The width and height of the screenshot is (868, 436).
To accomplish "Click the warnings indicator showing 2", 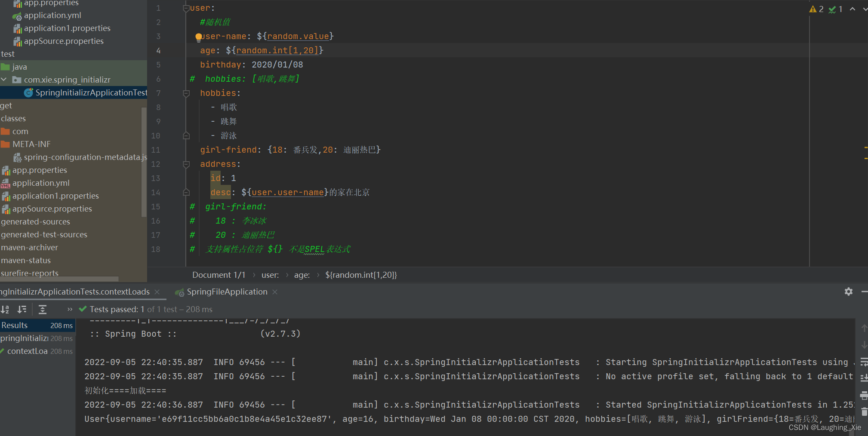I will 817,9.
